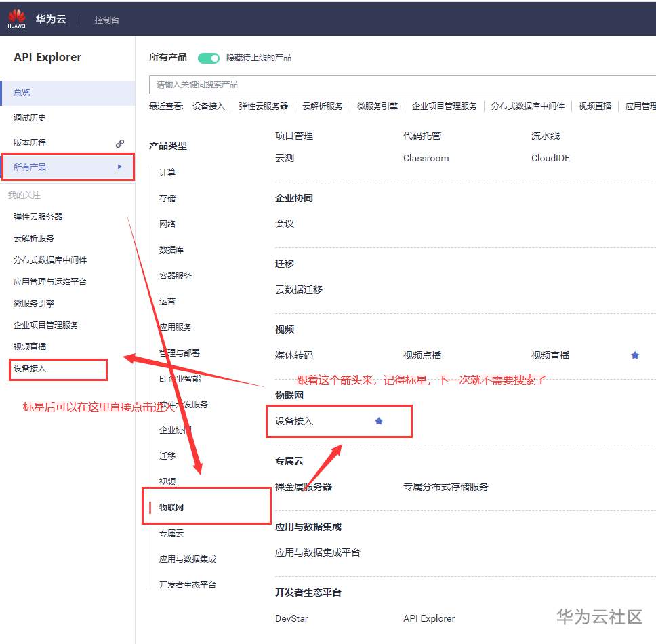Screen dimensions: 656x644
Task: Open 云数据迁移 product
Action: (x=299, y=289)
